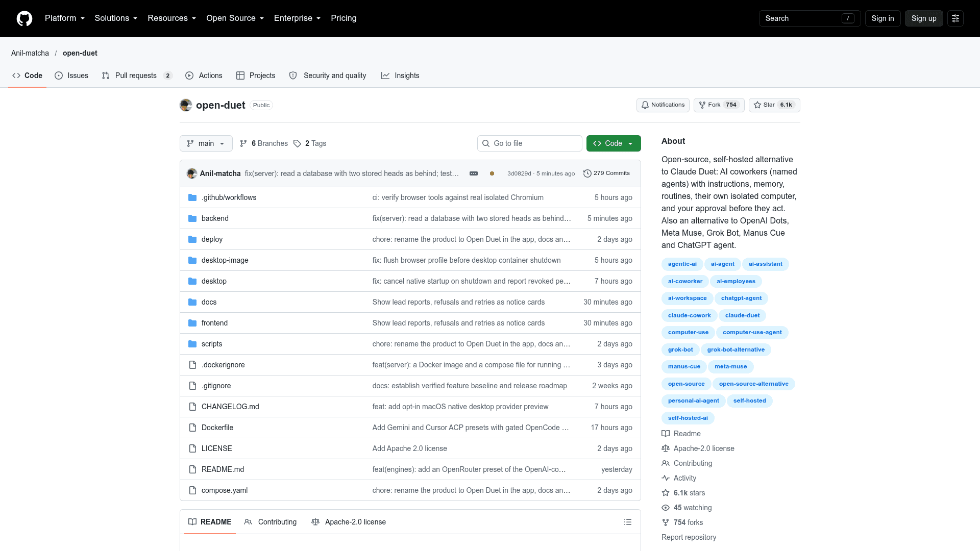Image resolution: width=980 pixels, height=551 pixels.
Task: Open commit message ellipsis expander
Action: tap(474, 173)
